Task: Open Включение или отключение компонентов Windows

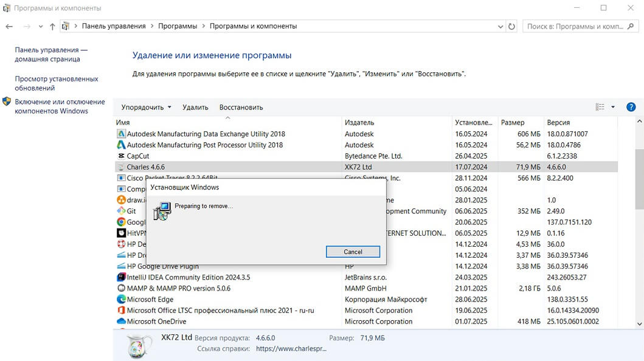Action: [x=60, y=106]
